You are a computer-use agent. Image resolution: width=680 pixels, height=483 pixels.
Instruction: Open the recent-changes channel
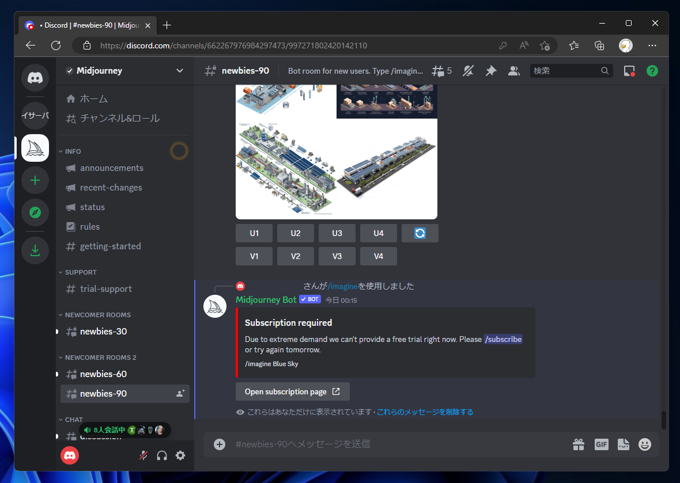125,188
